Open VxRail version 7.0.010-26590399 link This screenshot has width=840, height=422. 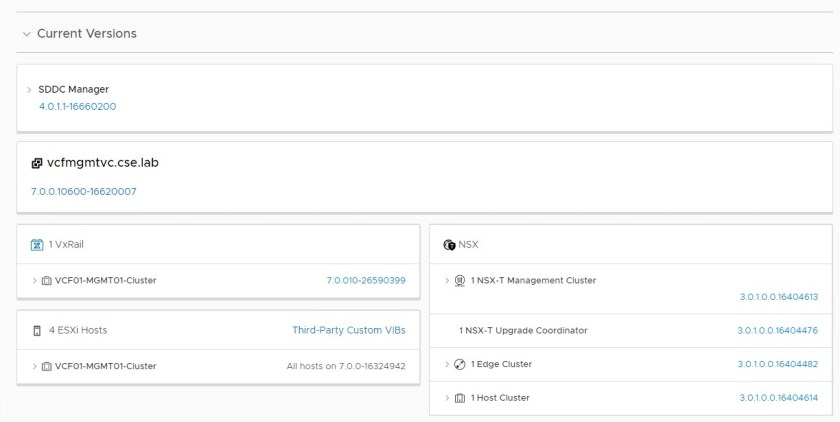point(365,280)
